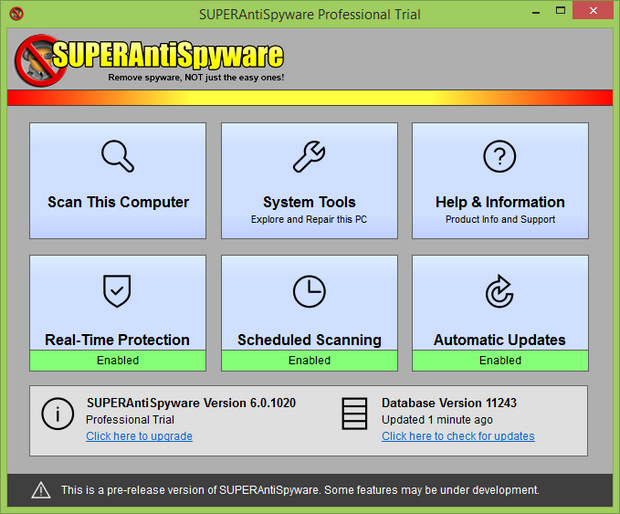This screenshot has height=514, width=620.
Task: Click the wrench System Tools icon
Action: [x=309, y=157]
